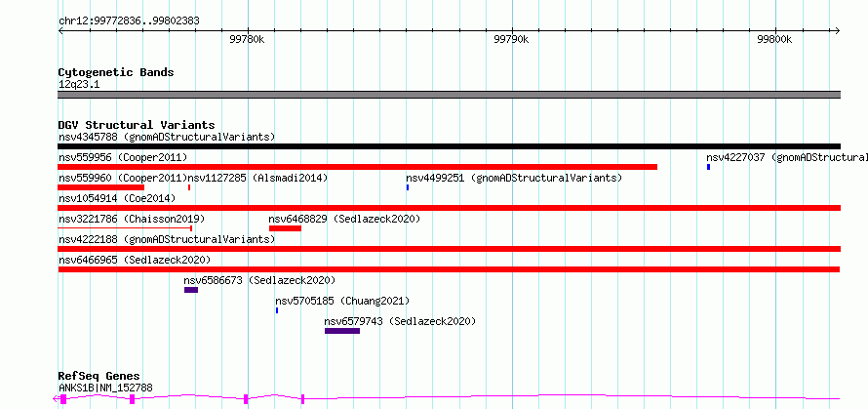Click the nsv5705185 (Chuang2021) blue marker
868x409 pixels.
277,310
